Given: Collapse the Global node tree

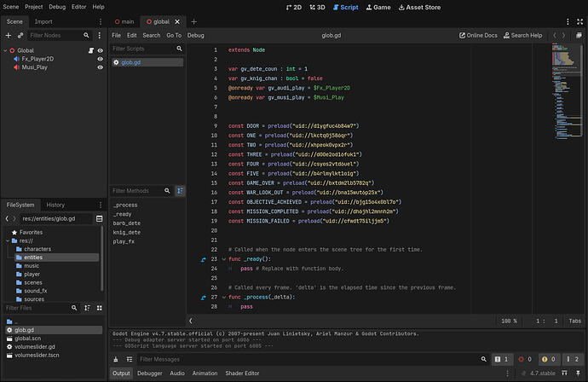Looking at the screenshot, I should point(5,50).
